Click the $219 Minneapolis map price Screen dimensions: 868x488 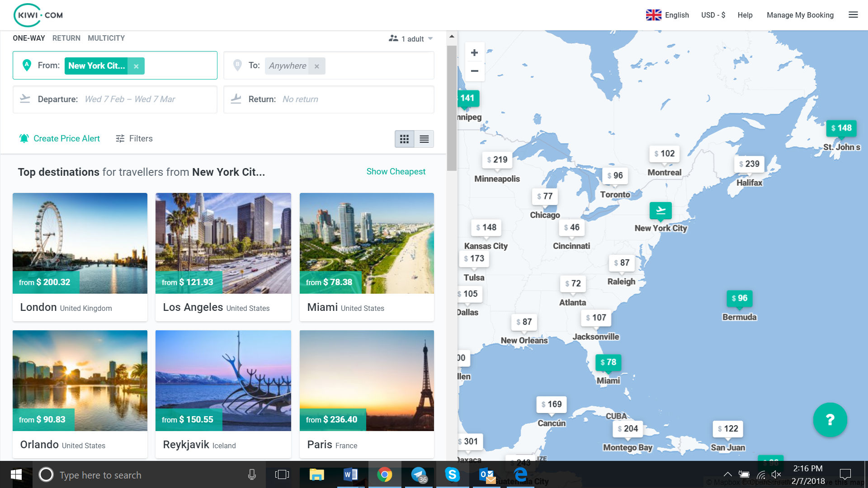point(497,160)
